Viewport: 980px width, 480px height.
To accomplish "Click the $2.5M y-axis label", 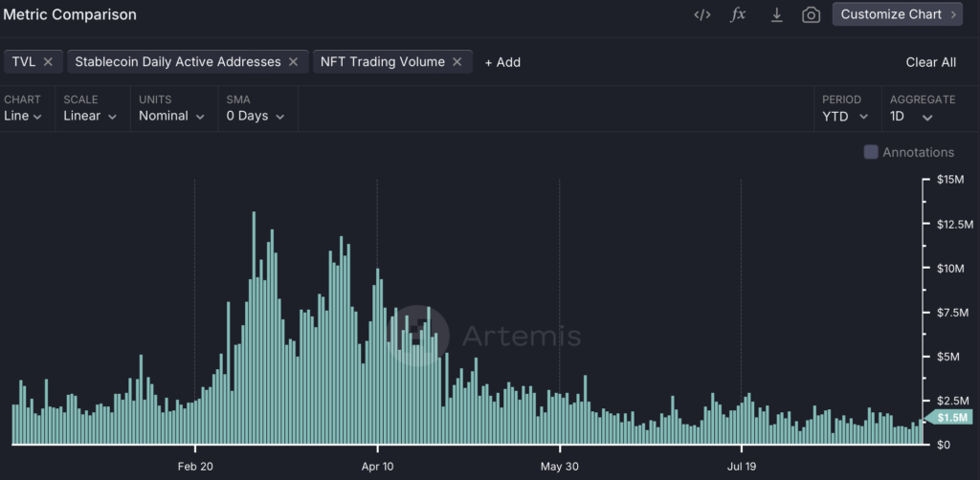I will (952, 400).
